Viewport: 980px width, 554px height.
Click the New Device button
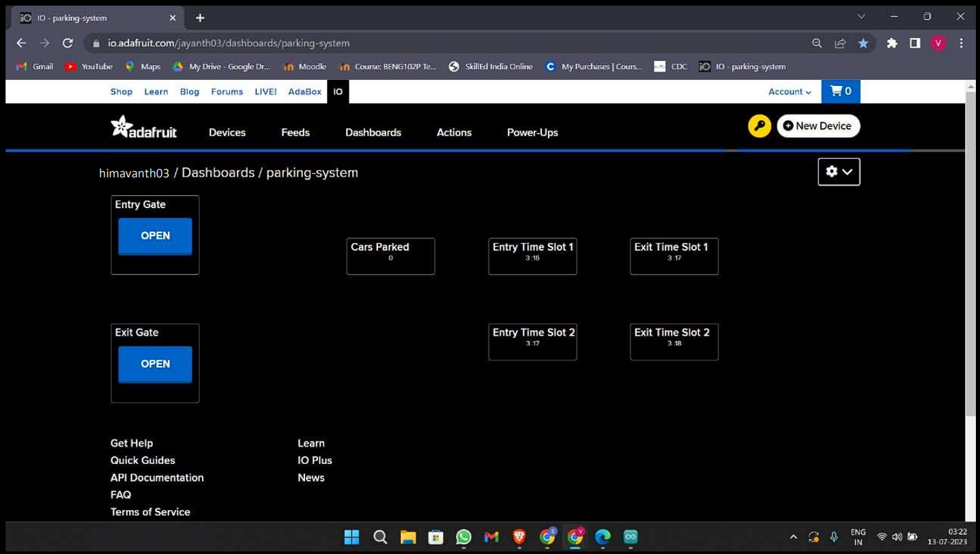[818, 126]
